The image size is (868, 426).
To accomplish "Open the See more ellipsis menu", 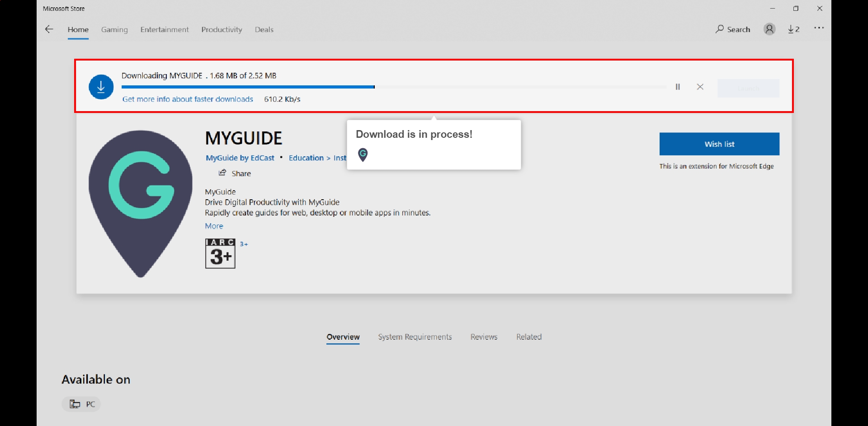I will pyautogui.click(x=819, y=28).
